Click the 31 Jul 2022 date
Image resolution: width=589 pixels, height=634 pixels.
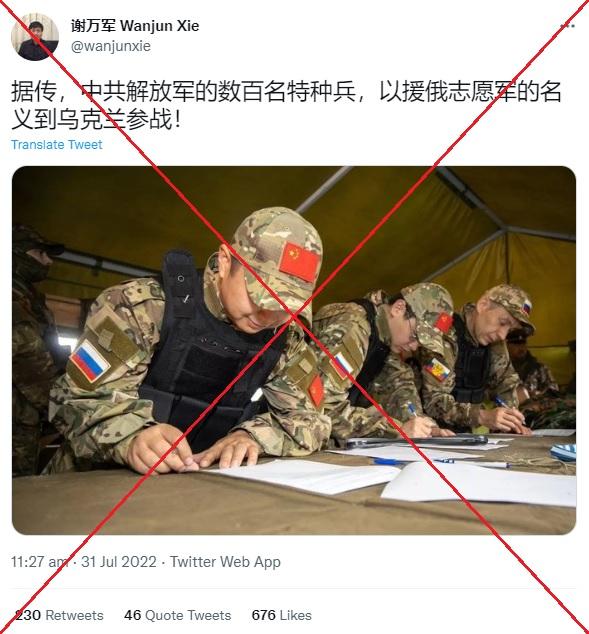[x=119, y=562]
